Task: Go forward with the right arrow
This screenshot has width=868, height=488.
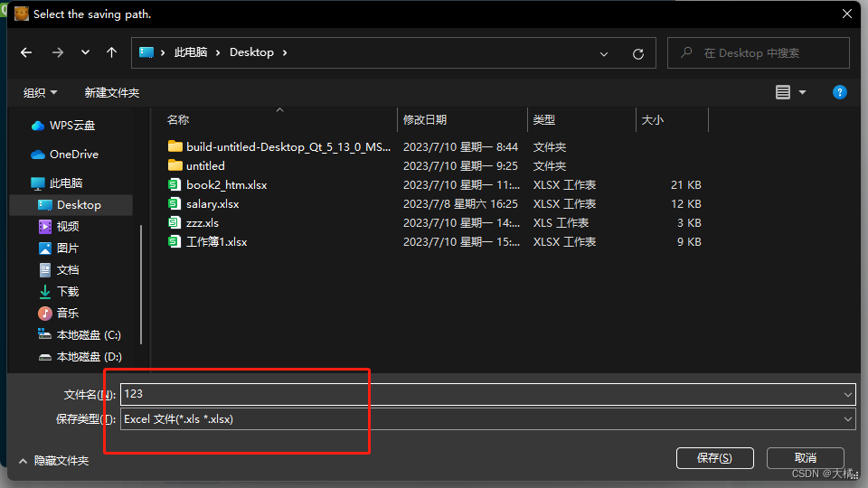Action: pyautogui.click(x=58, y=52)
